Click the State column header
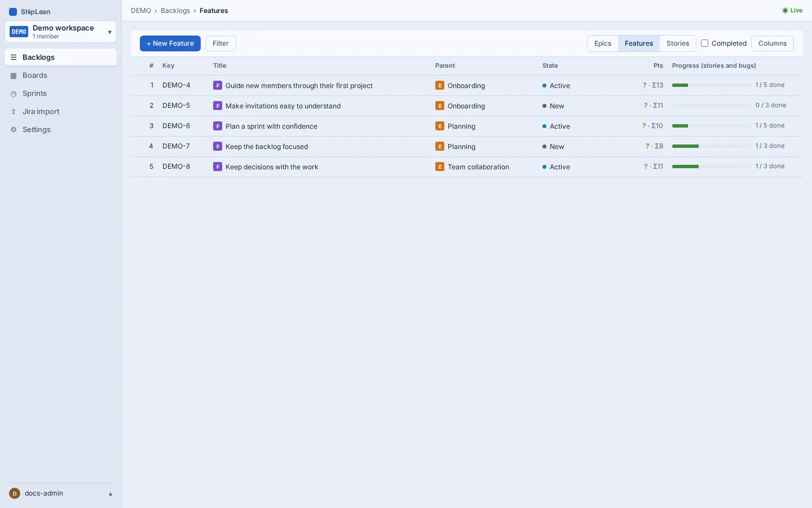The image size is (812, 508). 550,66
